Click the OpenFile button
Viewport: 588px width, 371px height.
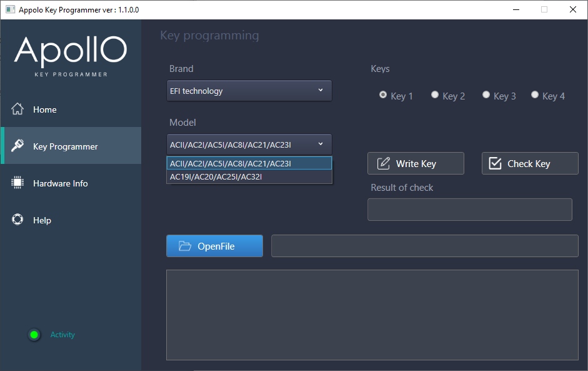(214, 246)
